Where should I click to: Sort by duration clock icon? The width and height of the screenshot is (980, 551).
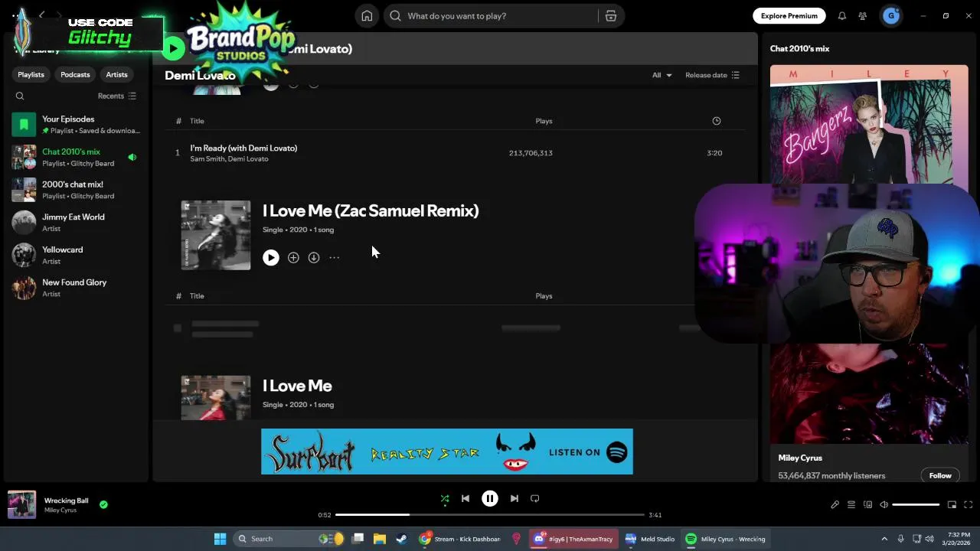click(x=717, y=121)
